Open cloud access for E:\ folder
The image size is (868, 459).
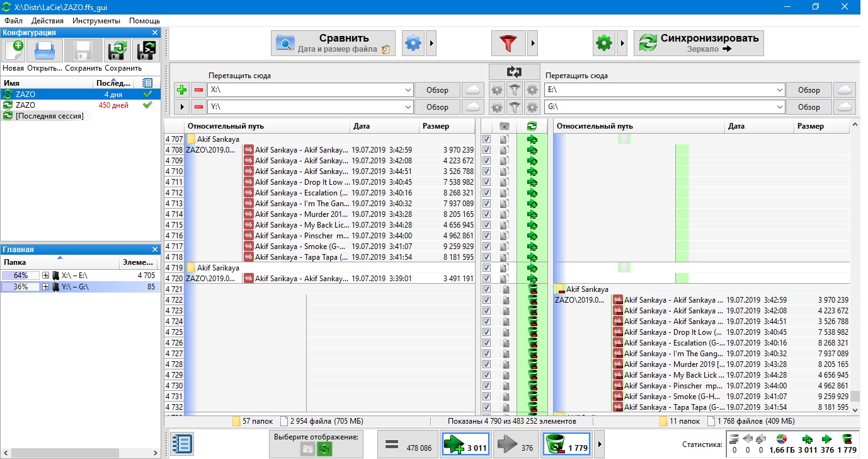coord(845,90)
